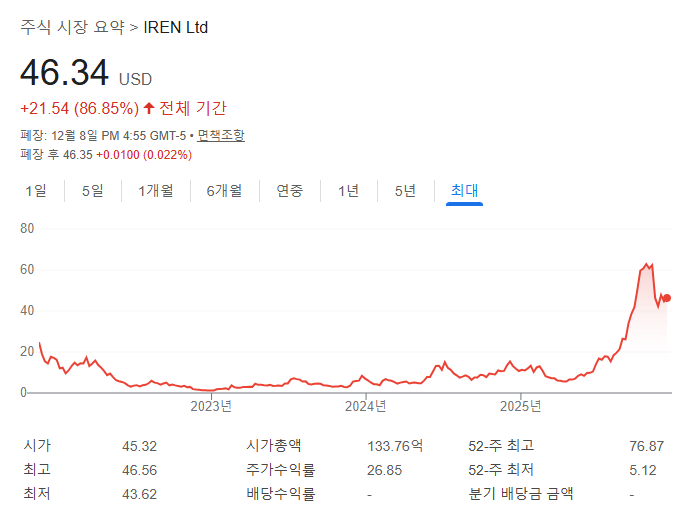
Task: Click the 전체 기간 label
Action: pyautogui.click(x=193, y=108)
